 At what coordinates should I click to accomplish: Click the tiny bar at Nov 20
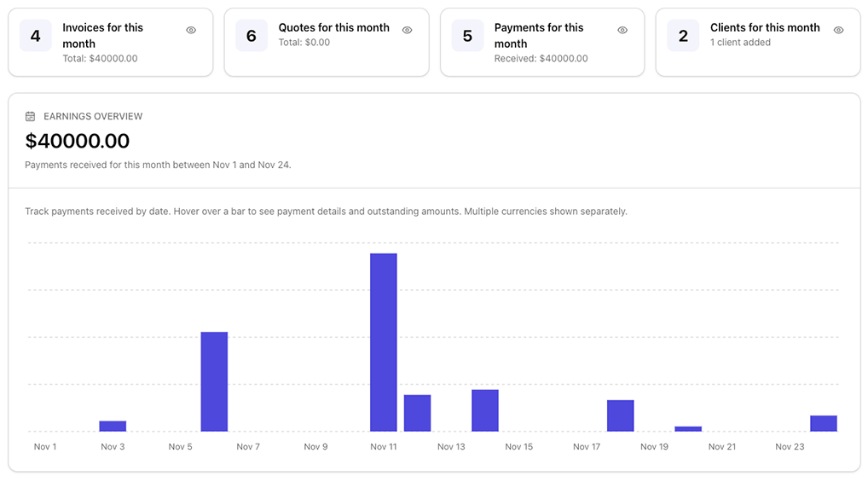[688, 428]
